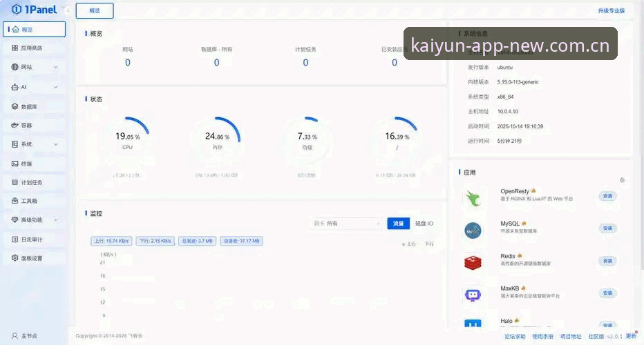Image resolution: width=644 pixels, height=345 pixels.
Task: Open 应用商店 app store menu
Action: coord(34,48)
